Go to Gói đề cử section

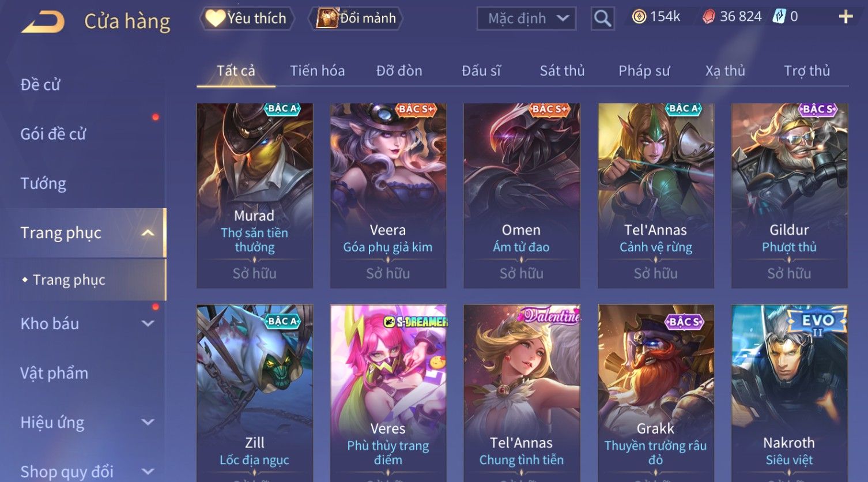pos(53,134)
